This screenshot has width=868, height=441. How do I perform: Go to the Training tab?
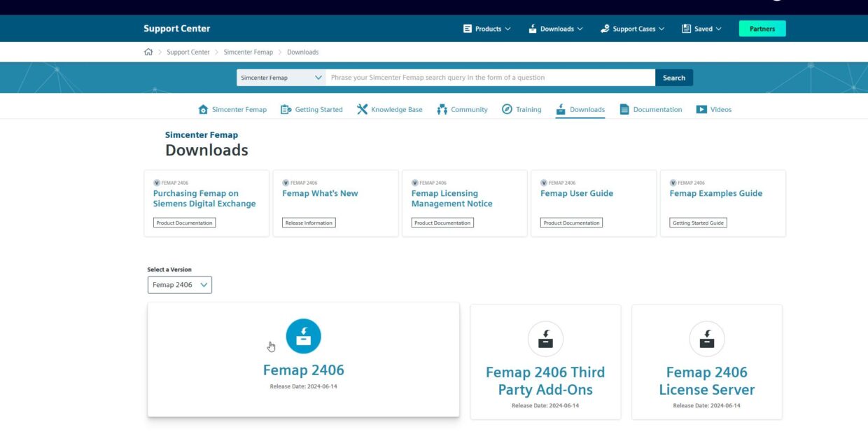pos(521,109)
